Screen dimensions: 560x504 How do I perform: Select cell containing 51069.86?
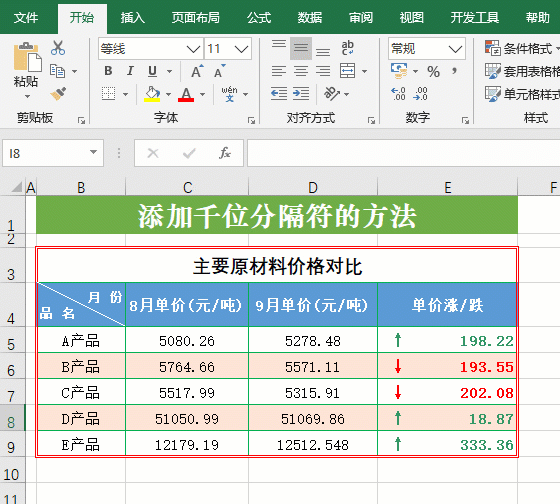pos(313,419)
